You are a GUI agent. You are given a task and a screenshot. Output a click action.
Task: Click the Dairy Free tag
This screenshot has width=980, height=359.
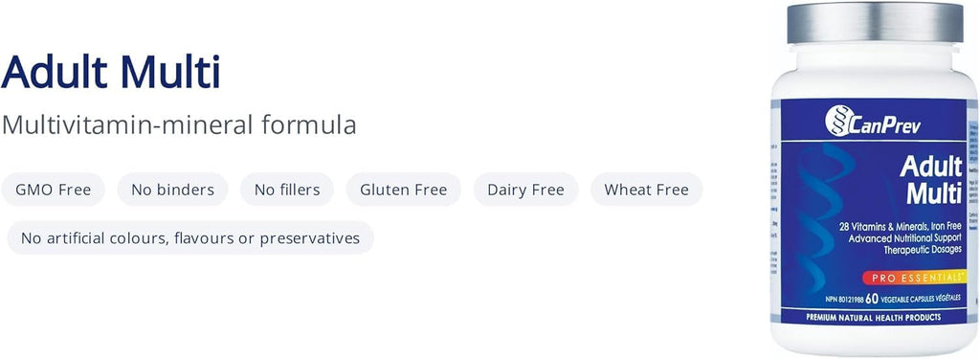click(x=525, y=190)
